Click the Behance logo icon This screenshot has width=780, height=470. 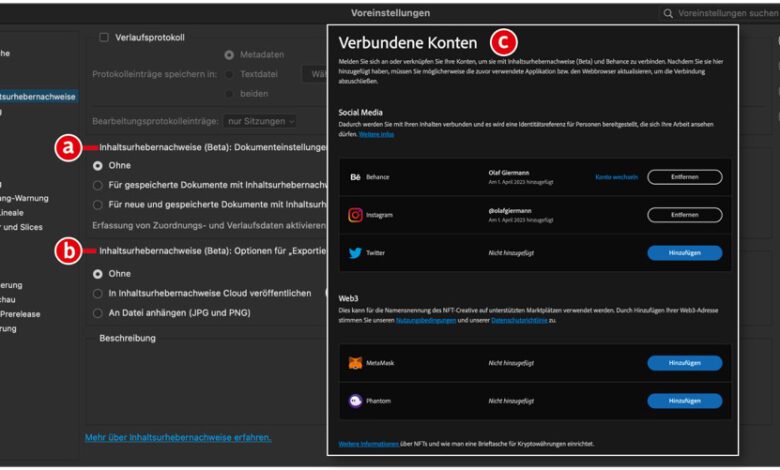(355, 177)
